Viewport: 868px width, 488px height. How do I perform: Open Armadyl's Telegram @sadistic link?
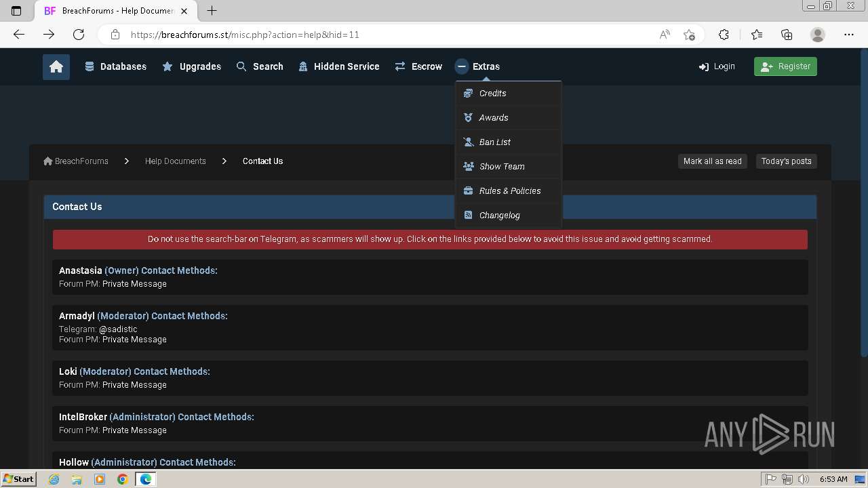pos(118,329)
